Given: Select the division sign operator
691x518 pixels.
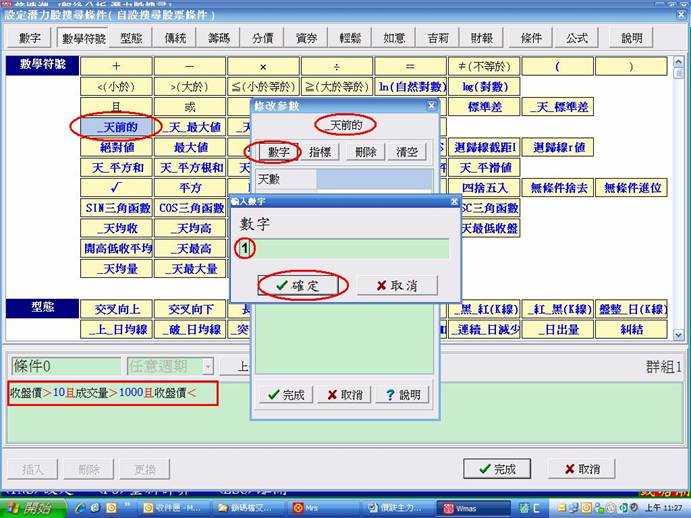Looking at the screenshot, I should pos(335,66).
